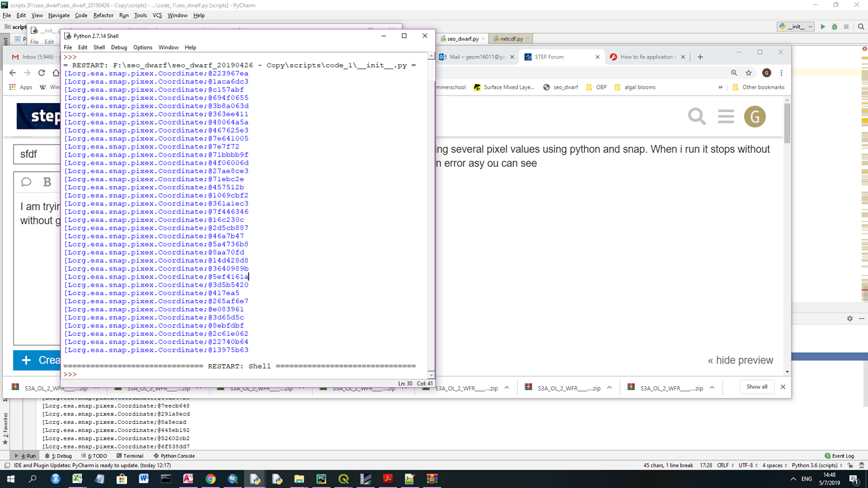The image size is (868, 488).
Task: Open Search Everywhere with the magnifier icon
Action: tap(861, 27)
